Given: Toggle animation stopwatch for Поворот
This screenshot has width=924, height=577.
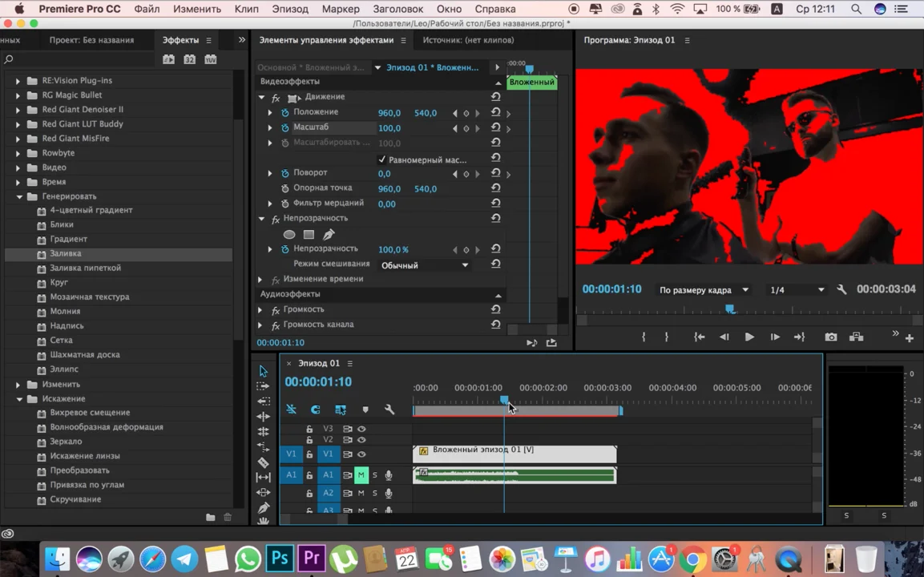Looking at the screenshot, I should tap(285, 172).
